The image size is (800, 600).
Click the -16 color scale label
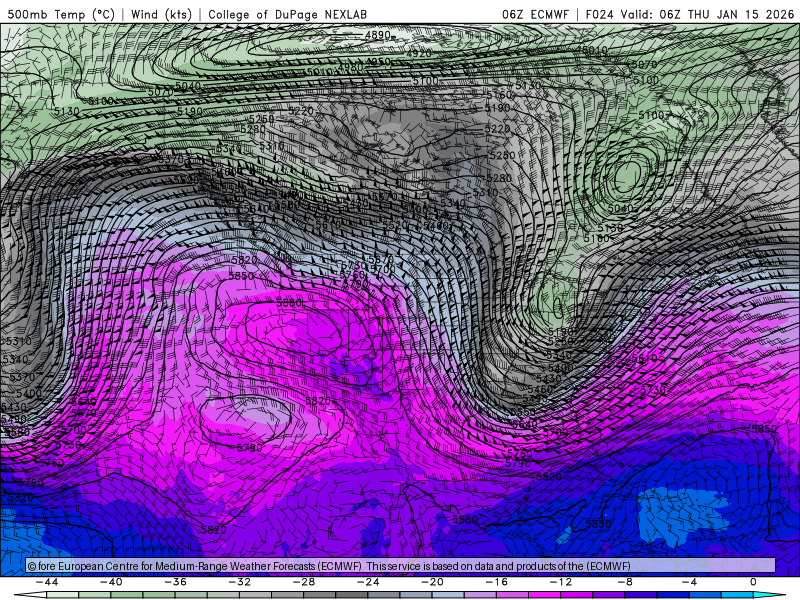pyautogui.click(x=497, y=582)
